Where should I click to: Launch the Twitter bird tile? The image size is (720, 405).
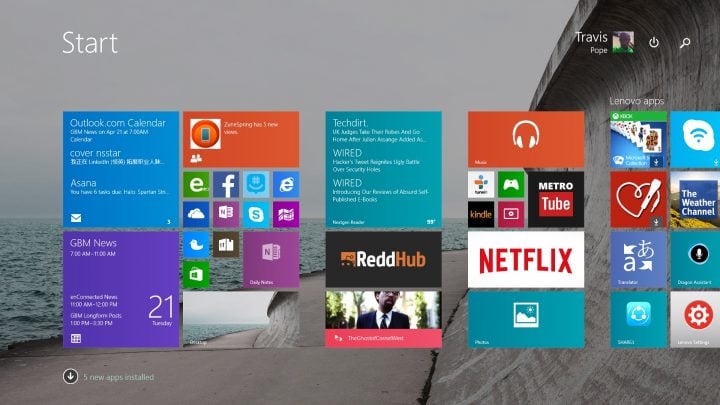196,244
